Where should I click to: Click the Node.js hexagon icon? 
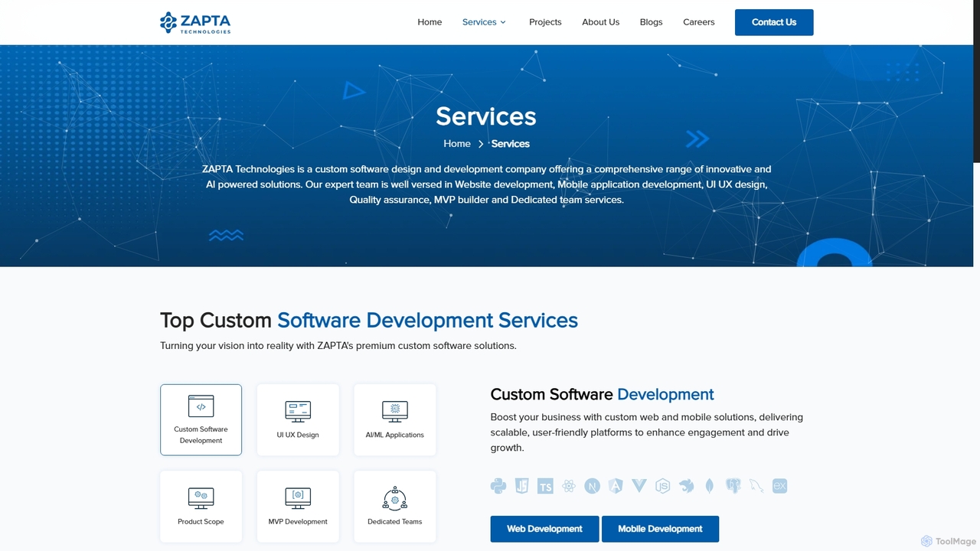click(662, 486)
